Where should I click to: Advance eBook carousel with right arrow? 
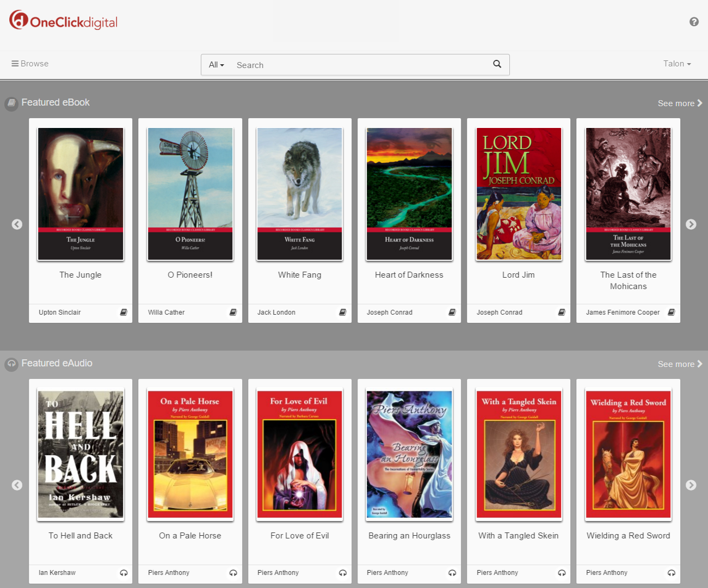click(691, 224)
